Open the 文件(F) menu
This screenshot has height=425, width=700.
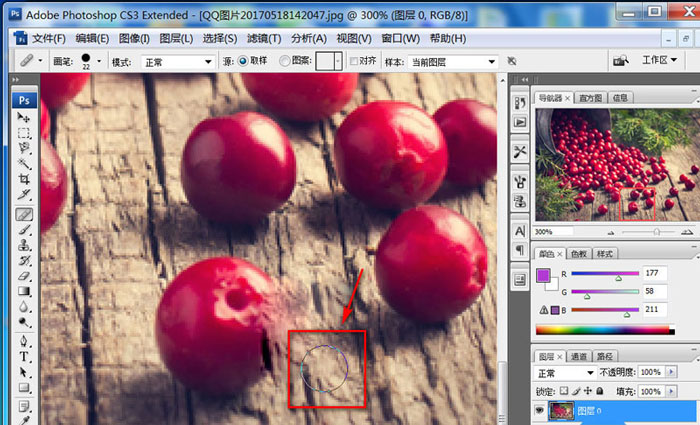49,39
